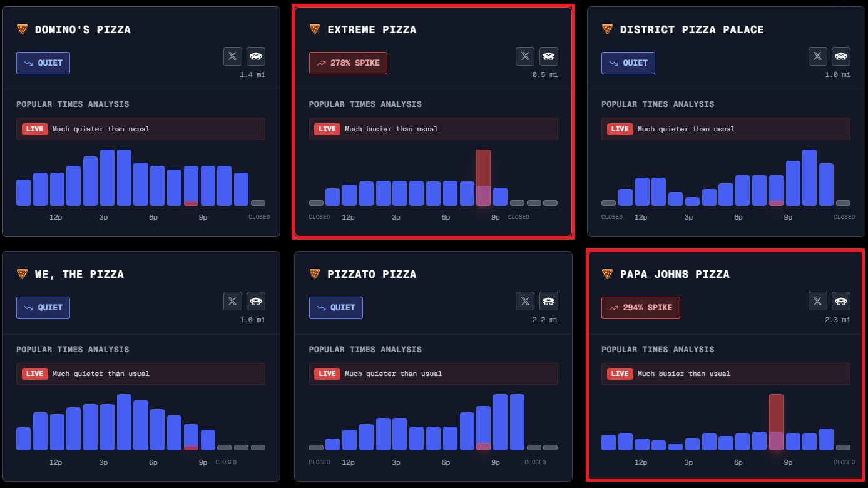Click 1.0 mi on We, The Pizza card

[252, 319]
